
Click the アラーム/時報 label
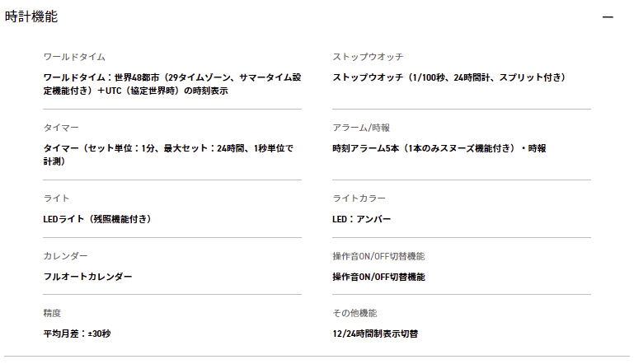pos(361,128)
